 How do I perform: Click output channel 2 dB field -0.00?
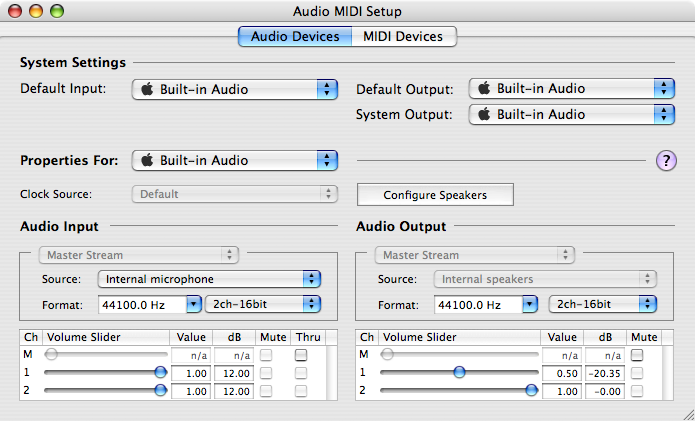[x=605, y=391]
